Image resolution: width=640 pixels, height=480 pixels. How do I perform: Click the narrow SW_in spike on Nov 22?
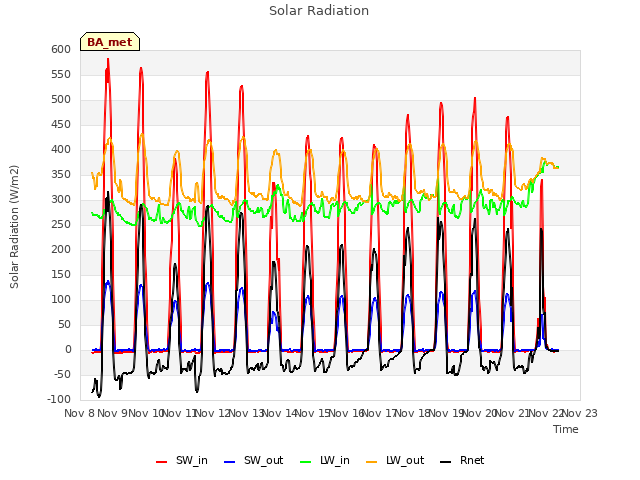tap(542, 181)
